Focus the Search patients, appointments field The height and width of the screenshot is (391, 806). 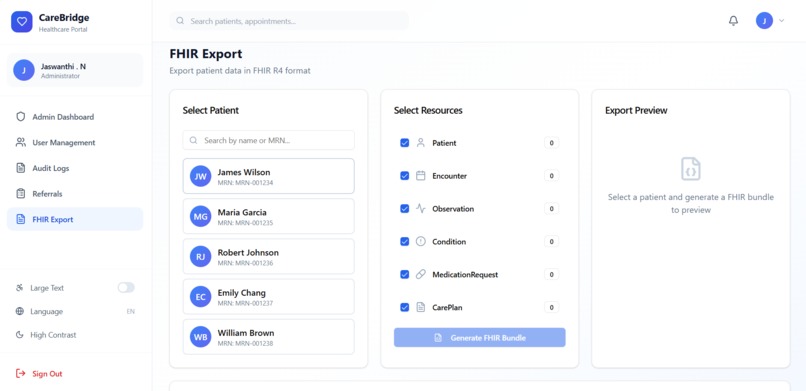(289, 21)
